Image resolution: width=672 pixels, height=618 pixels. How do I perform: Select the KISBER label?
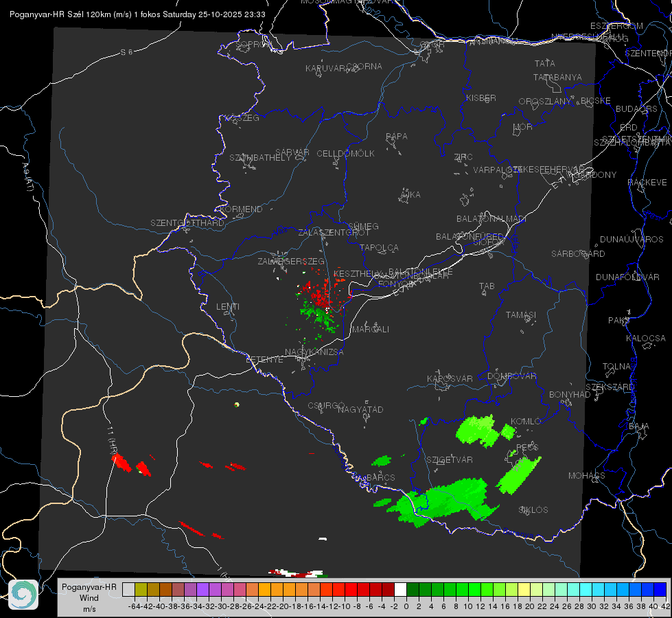click(481, 98)
